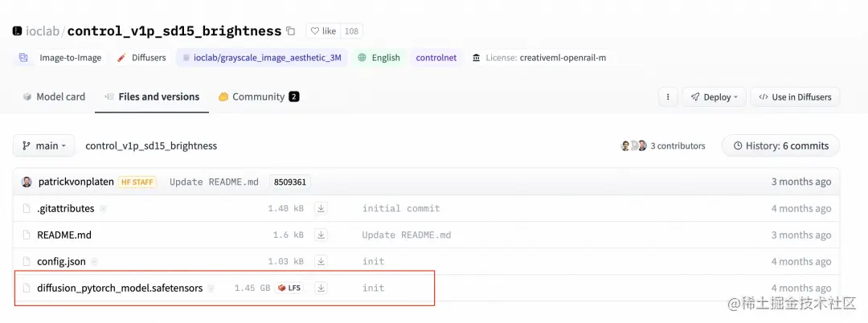Click the file icon beside .gitattributes
This screenshot has height=323, width=868.
click(x=26, y=209)
